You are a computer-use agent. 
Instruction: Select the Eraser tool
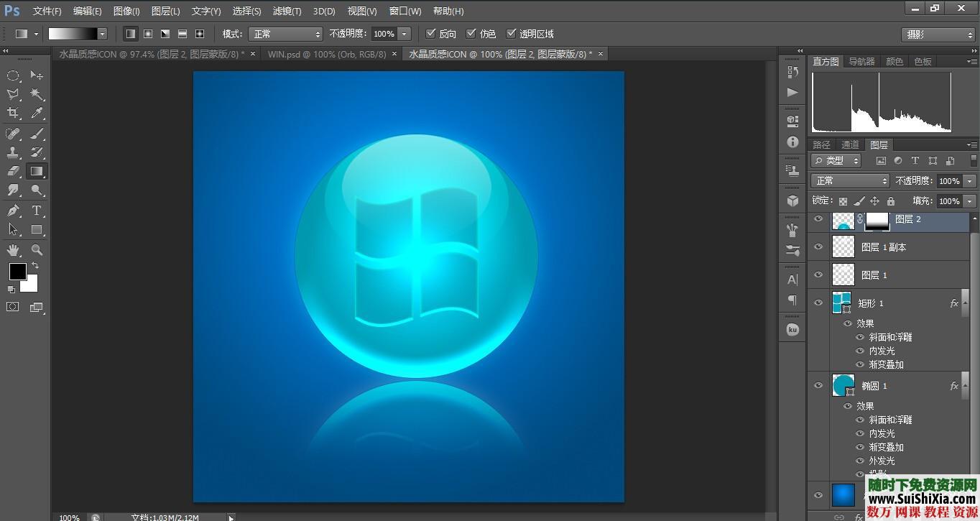coord(13,171)
